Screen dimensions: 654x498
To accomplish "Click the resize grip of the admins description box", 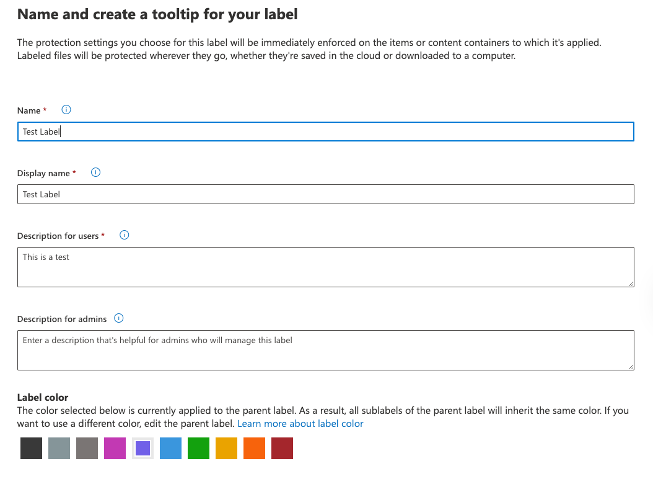I will click(x=631, y=367).
